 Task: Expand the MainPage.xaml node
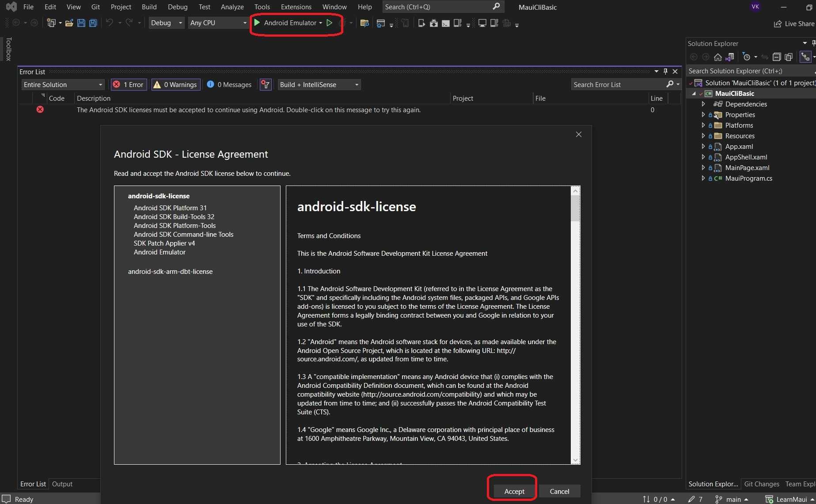coord(703,167)
